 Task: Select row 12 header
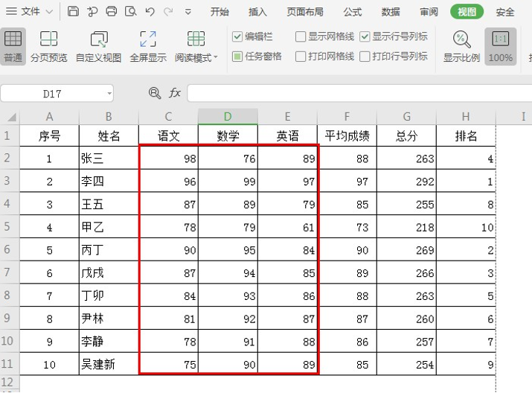click(10, 383)
